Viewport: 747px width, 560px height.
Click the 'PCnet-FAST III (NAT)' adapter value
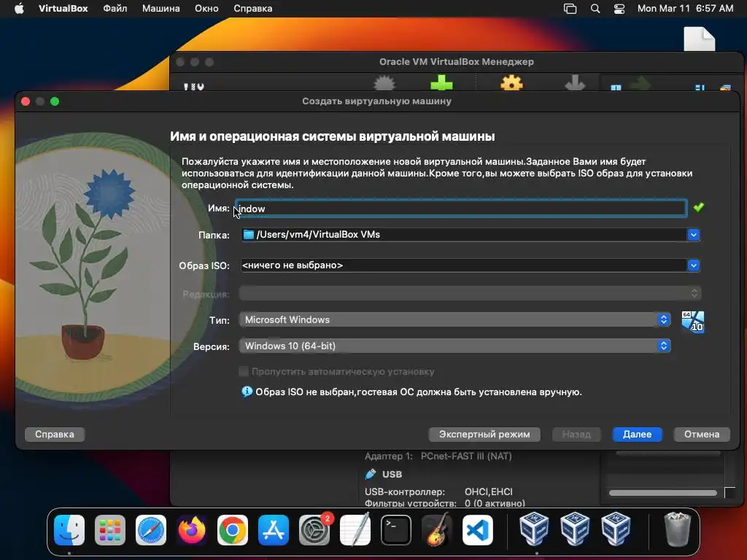(x=466, y=456)
